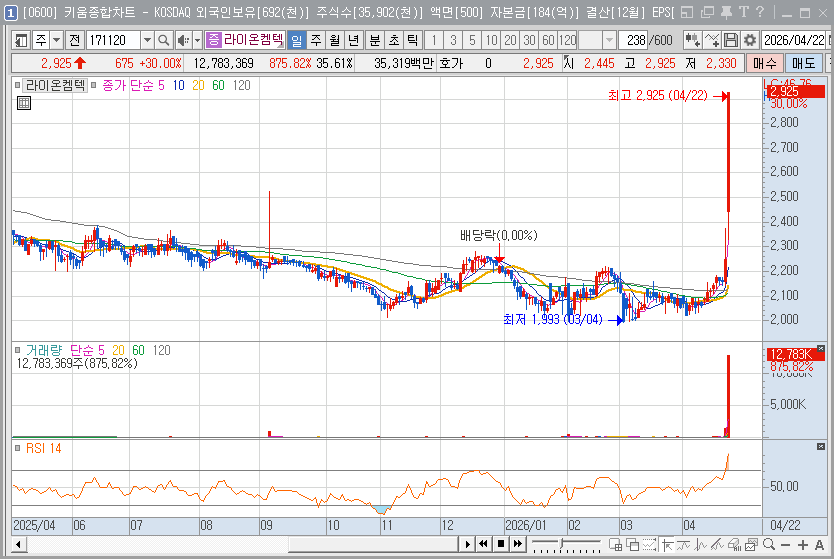Click the dotted chart range icon
The image size is (834, 559).
[649, 545]
